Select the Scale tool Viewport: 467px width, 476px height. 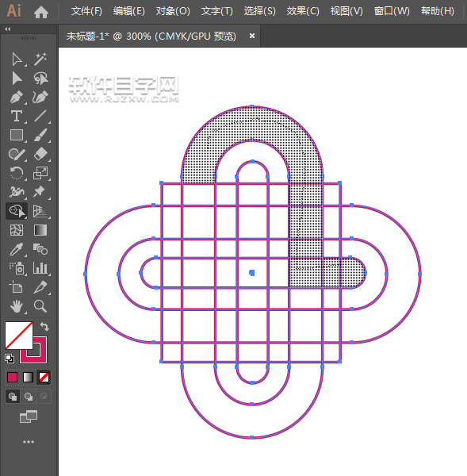pyautogui.click(x=40, y=173)
